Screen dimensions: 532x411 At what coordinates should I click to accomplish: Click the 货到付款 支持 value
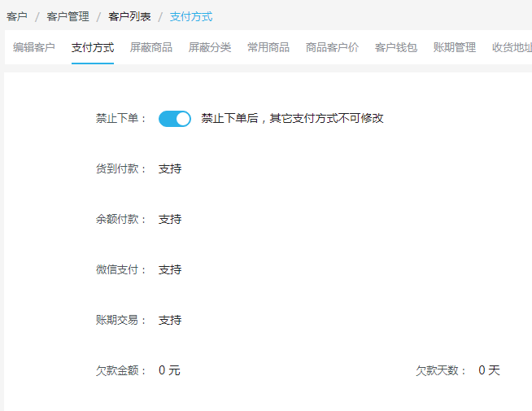point(170,168)
